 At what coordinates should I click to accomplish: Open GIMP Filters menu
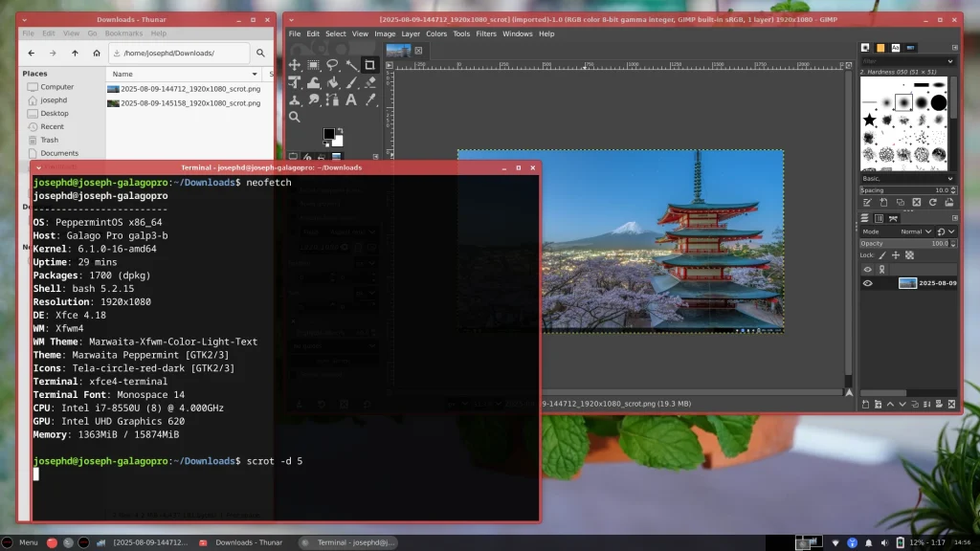pos(485,33)
